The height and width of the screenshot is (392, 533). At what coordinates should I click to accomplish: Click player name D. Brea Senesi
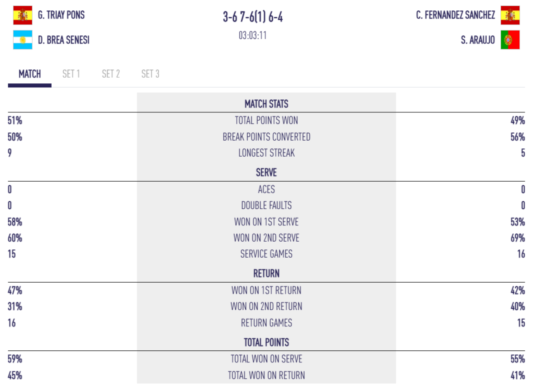click(x=64, y=40)
